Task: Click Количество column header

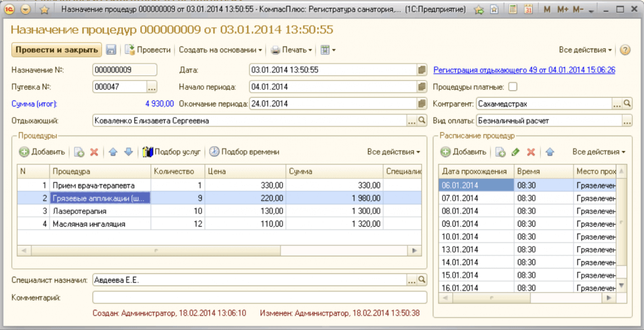Action: pos(177,171)
